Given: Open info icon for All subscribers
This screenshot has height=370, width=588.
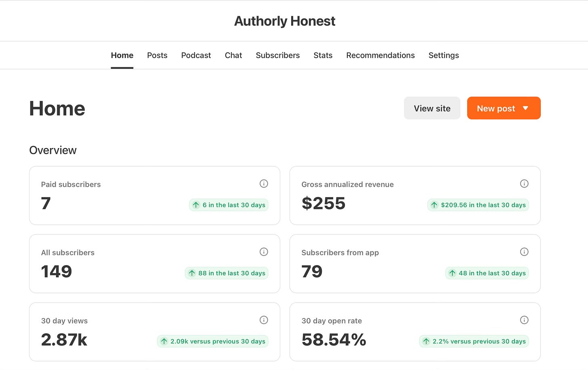Looking at the screenshot, I should tap(264, 252).
